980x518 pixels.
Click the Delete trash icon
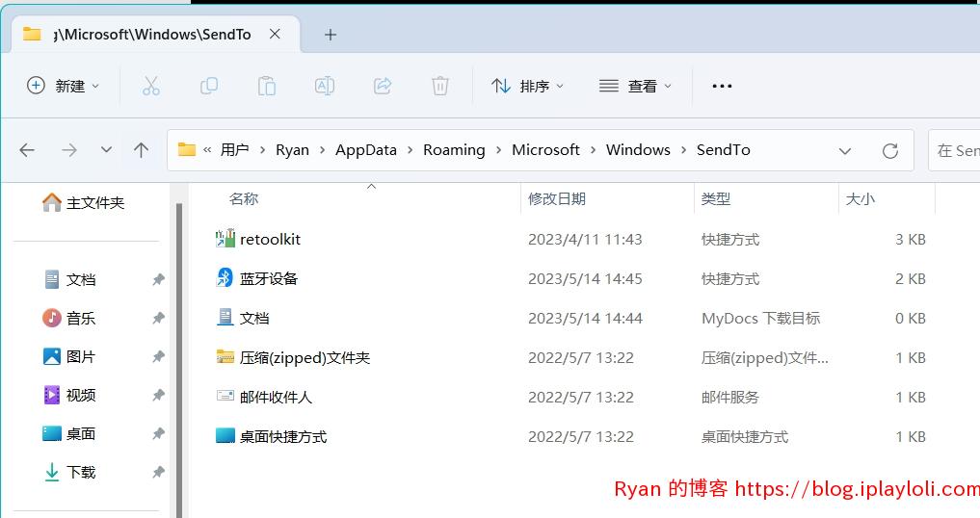(440, 86)
